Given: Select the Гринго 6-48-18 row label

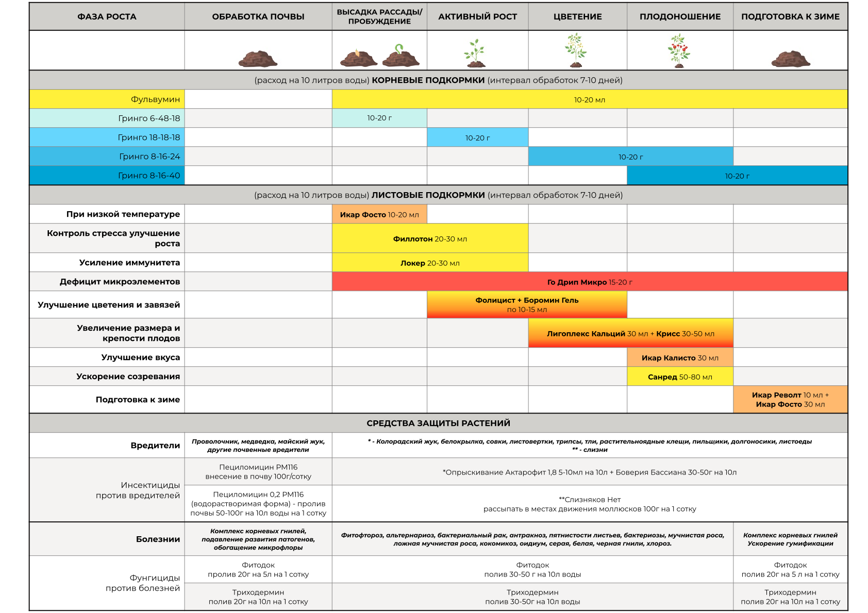Looking at the screenshot, I should point(107,118).
